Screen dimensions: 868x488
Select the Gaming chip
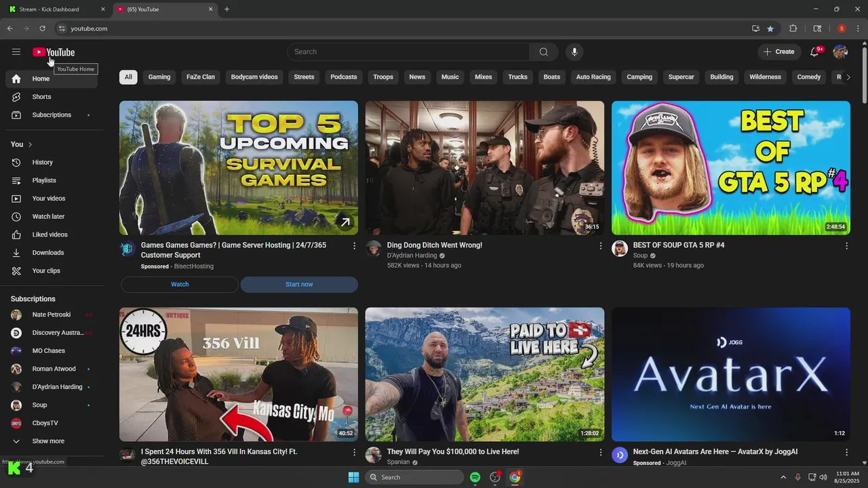pos(159,77)
